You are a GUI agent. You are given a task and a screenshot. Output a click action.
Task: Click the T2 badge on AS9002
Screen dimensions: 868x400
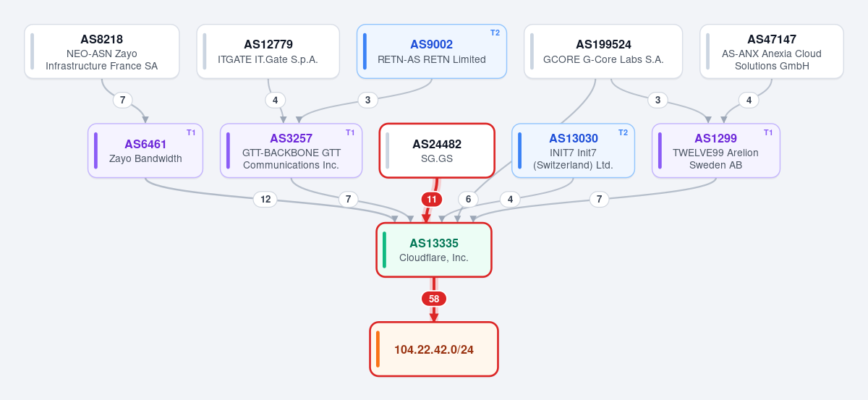[x=495, y=33]
